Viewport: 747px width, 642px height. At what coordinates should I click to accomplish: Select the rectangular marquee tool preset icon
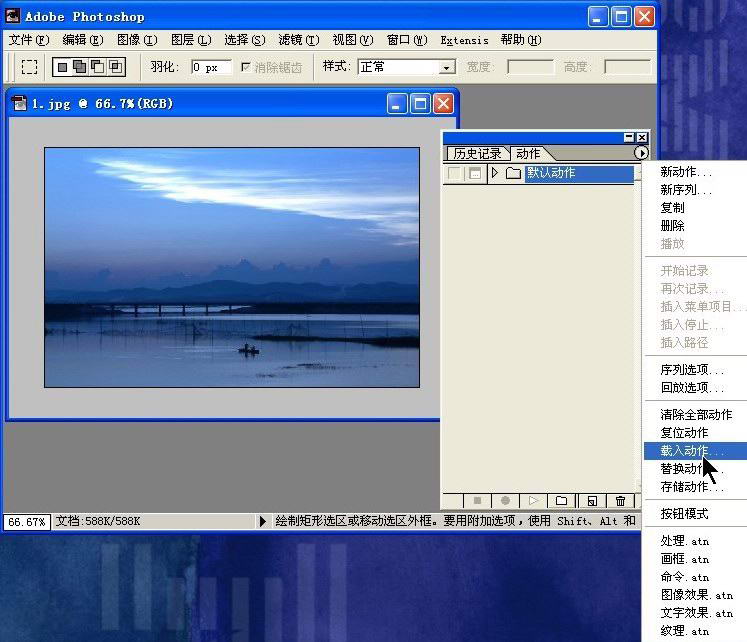tap(30, 67)
